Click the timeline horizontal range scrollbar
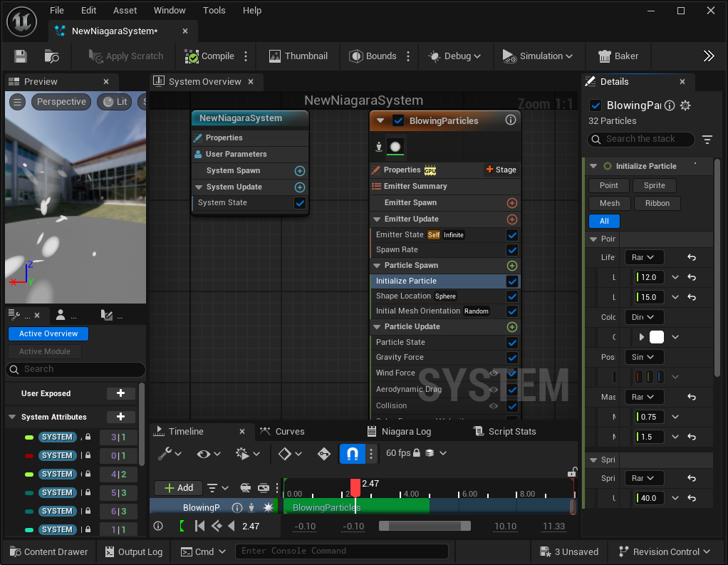The height and width of the screenshot is (565, 728). [425, 526]
